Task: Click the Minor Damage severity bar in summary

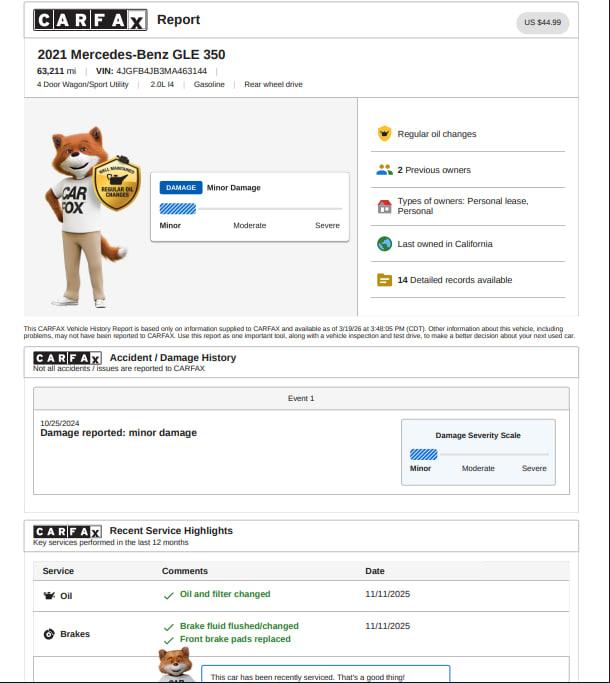Action: coord(250,209)
